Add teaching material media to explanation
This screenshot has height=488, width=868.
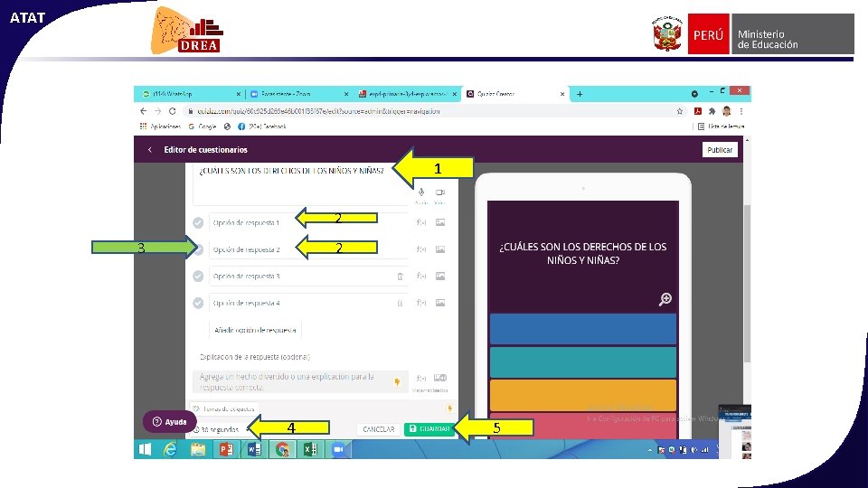click(440, 379)
